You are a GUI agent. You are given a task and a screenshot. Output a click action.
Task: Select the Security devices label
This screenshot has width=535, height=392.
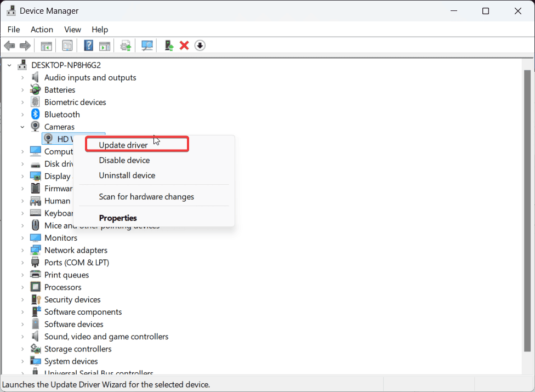click(72, 299)
